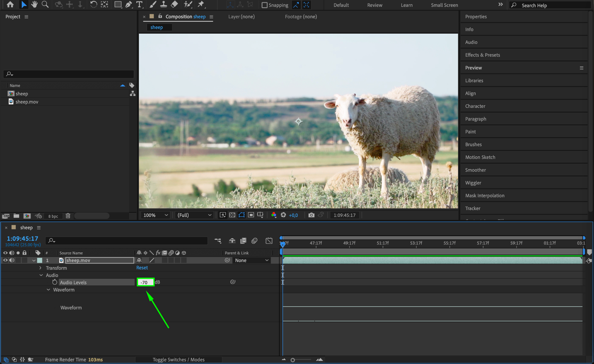Click the Transform Reset link
594x364 pixels.
click(x=142, y=268)
